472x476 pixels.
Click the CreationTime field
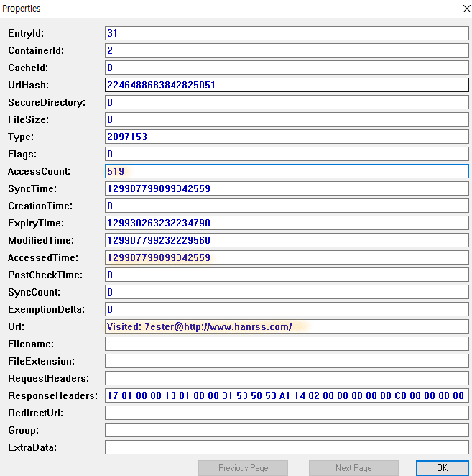(287, 206)
